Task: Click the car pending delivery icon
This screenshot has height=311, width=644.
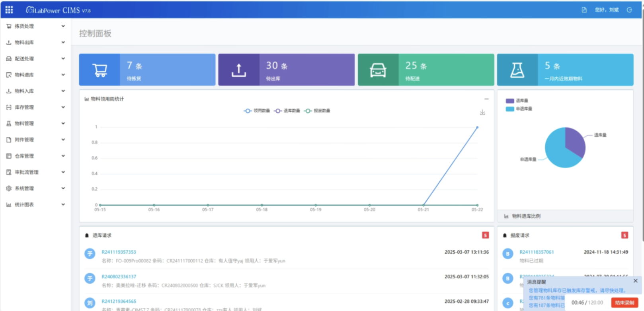Action: tap(378, 70)
